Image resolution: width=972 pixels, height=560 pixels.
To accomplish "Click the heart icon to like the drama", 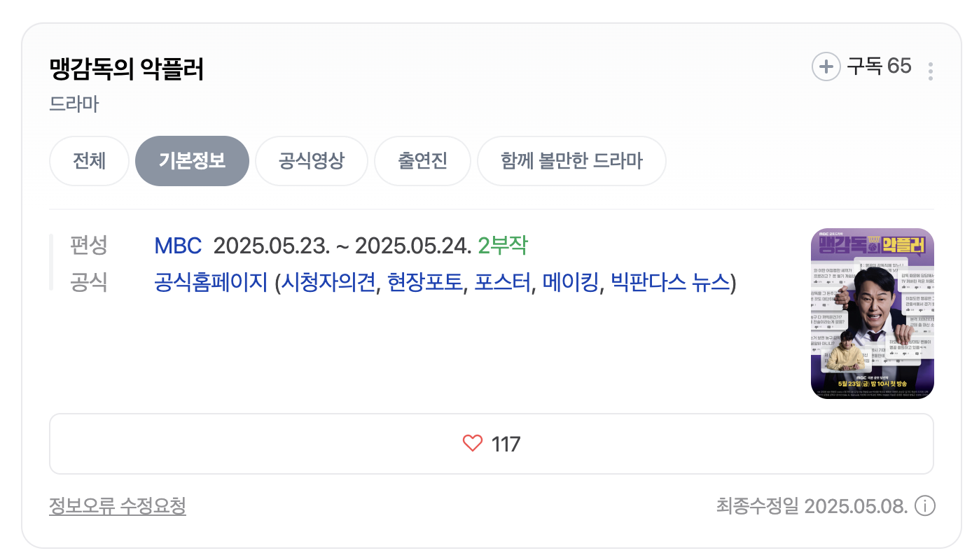I will click(x=472, y=442).
